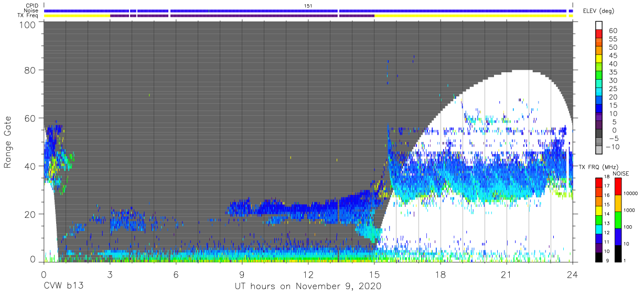The image size is (644, 297).
Task: Click the black bottom swatch of NOISE colorbar
Action: 617,254
